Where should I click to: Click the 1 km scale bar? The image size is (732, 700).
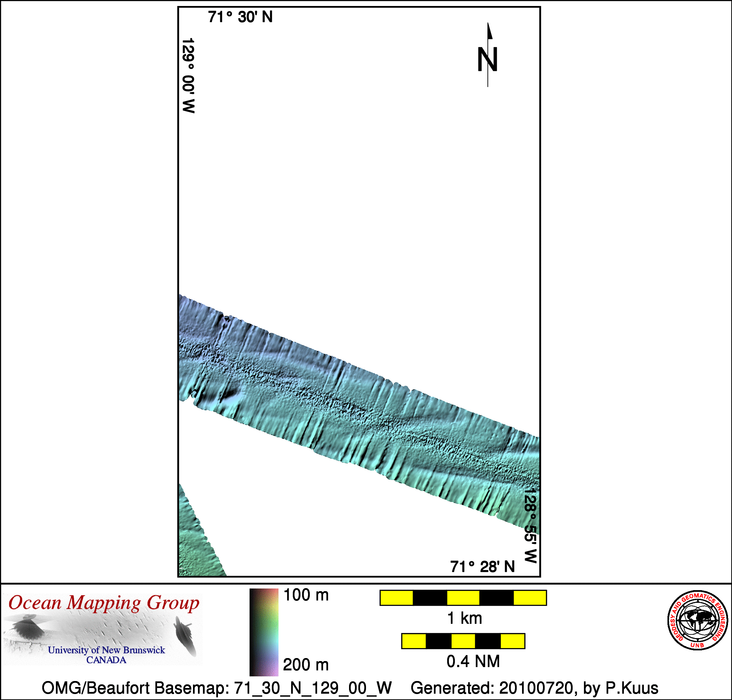[463, 598]
